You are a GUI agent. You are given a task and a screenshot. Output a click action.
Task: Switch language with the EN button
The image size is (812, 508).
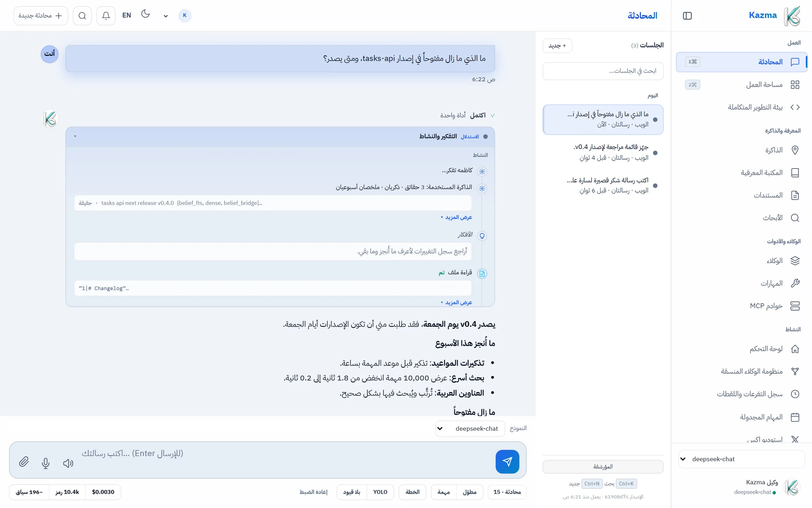point(127,15)
